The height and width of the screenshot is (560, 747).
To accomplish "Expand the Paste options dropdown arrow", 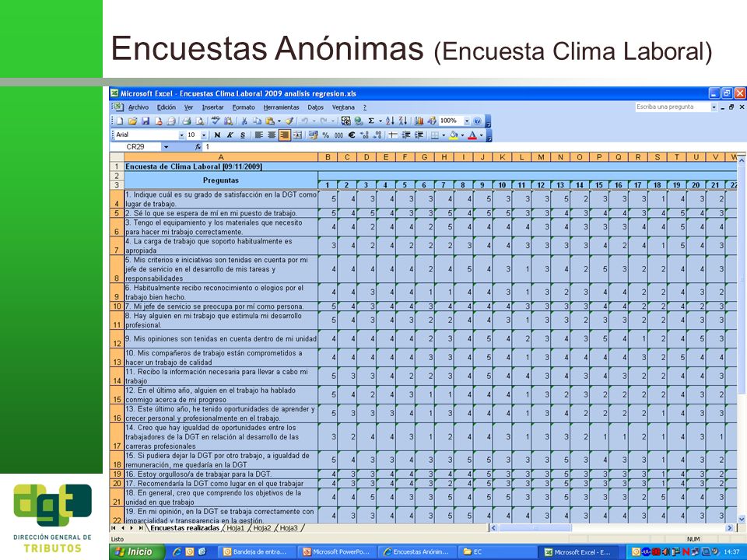I will tap(279, 121).
